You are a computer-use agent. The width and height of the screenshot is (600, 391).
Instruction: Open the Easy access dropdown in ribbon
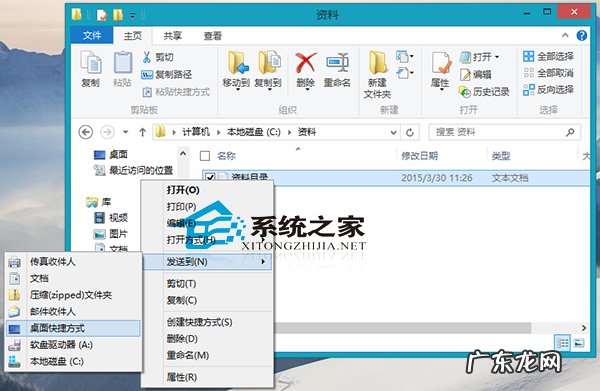[405, 73]
